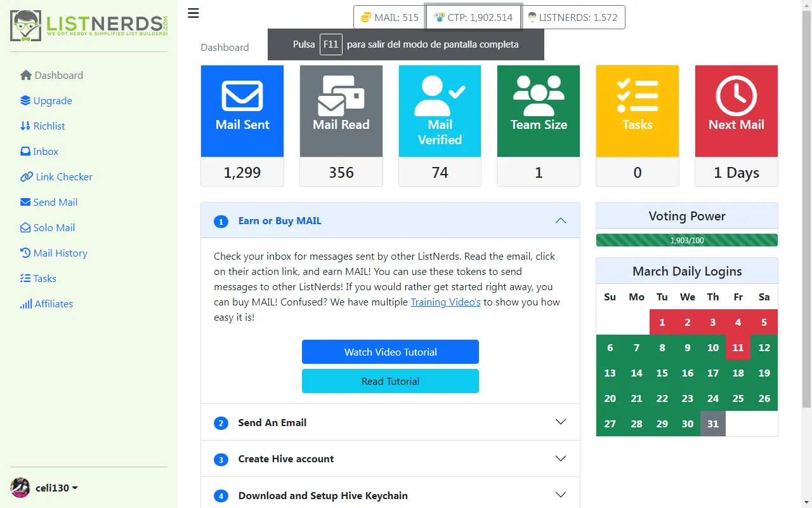
Task: Click the Voting Power heading
Action: coord(687,216)
